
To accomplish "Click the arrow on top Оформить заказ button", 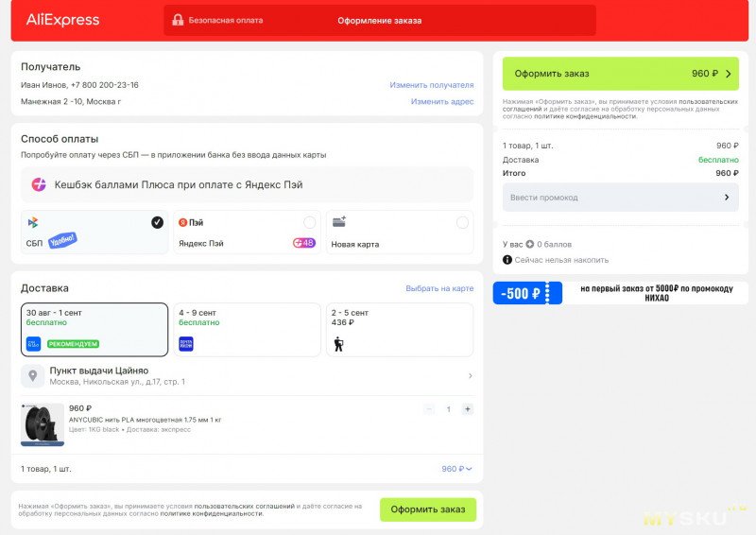I will click(729, 74).
